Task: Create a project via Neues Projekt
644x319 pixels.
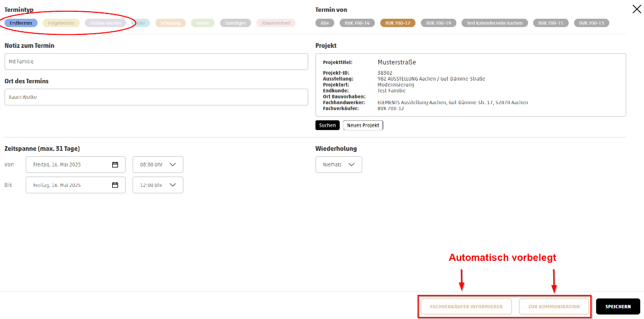Action: point(363,125)
